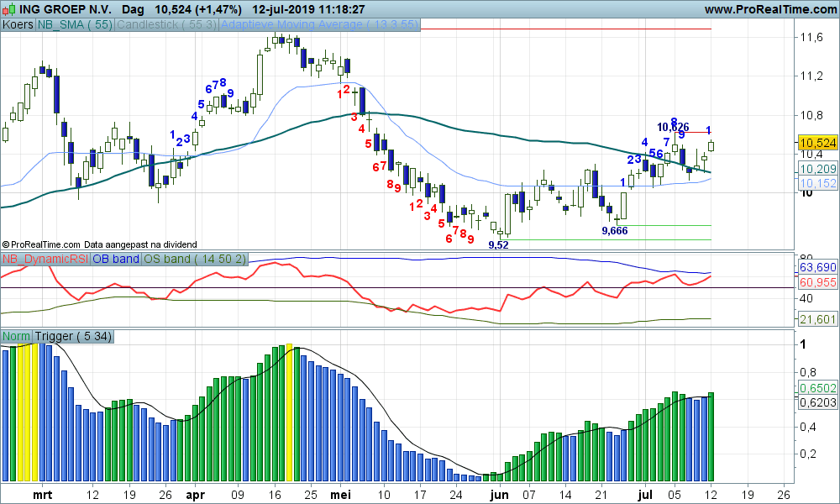Select the jul month label on time axis
840x504 pixels.
coord(646,495)
